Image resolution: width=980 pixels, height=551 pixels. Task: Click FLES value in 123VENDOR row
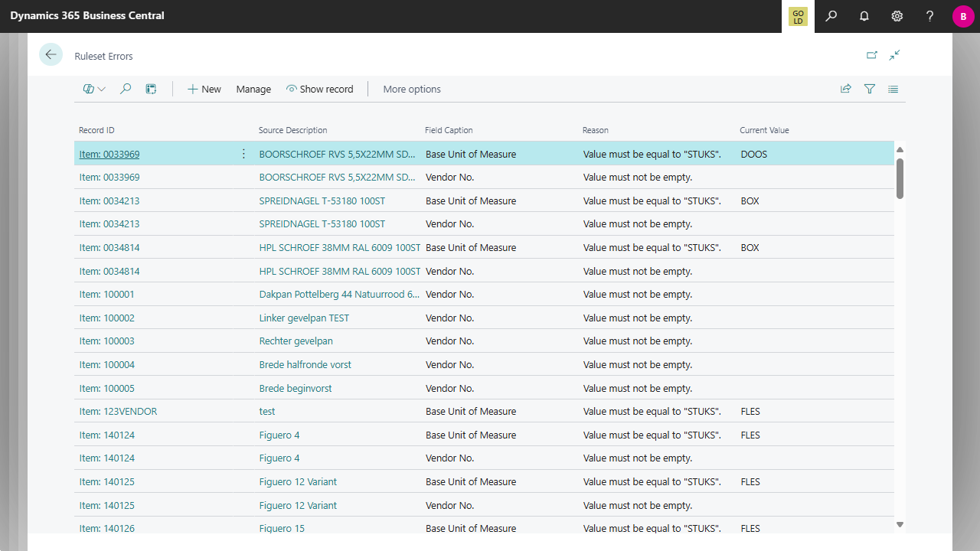(x=750, y=411)
